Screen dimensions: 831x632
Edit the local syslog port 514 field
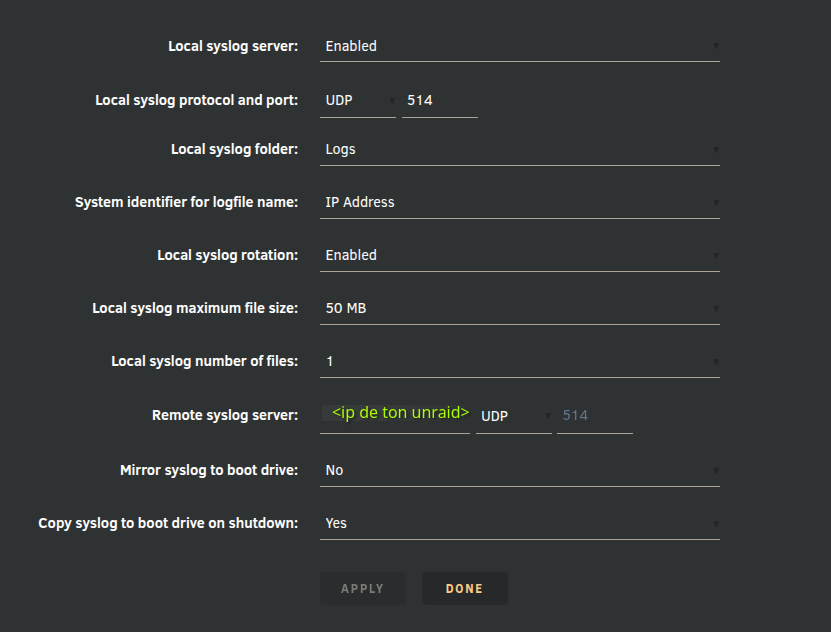click(x=439, y=101)
